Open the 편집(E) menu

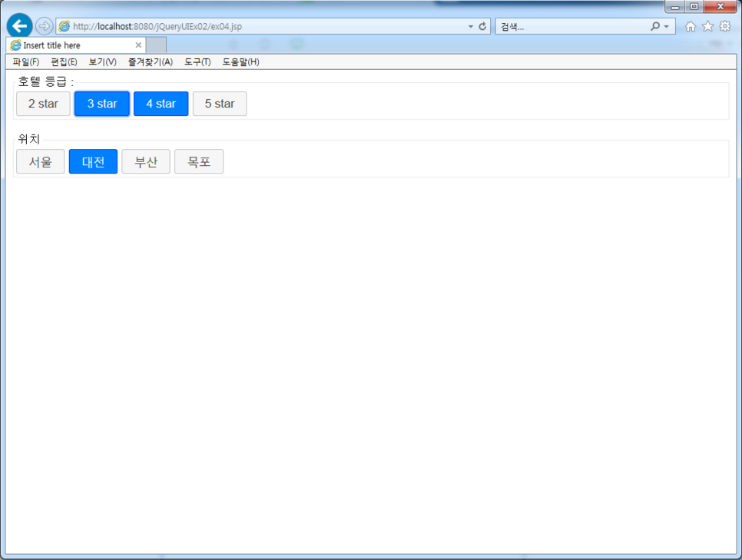click(64, 62)
